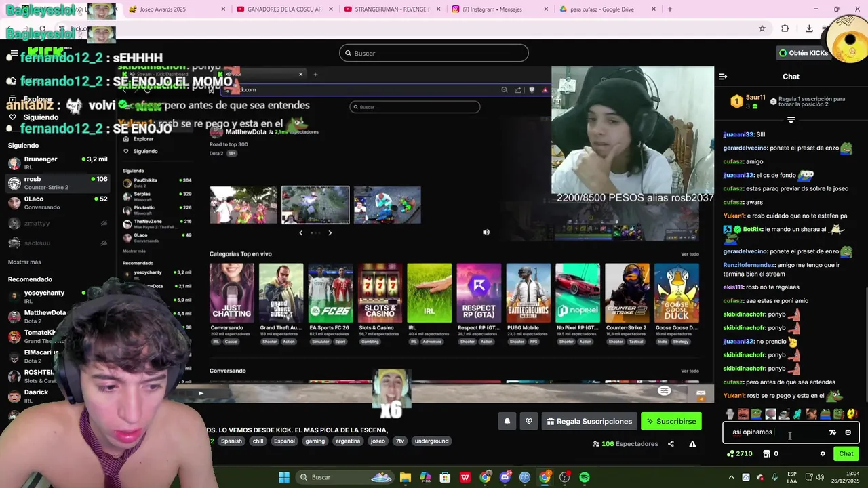The height and width of the screenshot is (488, 868).
Task: Open 0Laco channel in sidebar
Action: (58, 203)
